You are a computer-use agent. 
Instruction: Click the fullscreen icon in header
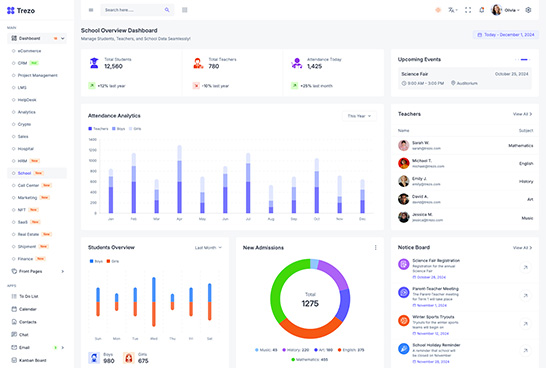468,10
